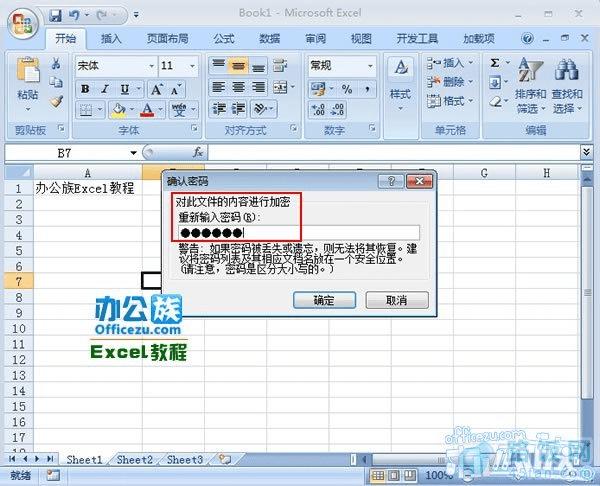Image resolution: width=600 pixels, height=486 pixels.
Task: Click the page layout view icon in status bar
Action: (x=394, y=476)
